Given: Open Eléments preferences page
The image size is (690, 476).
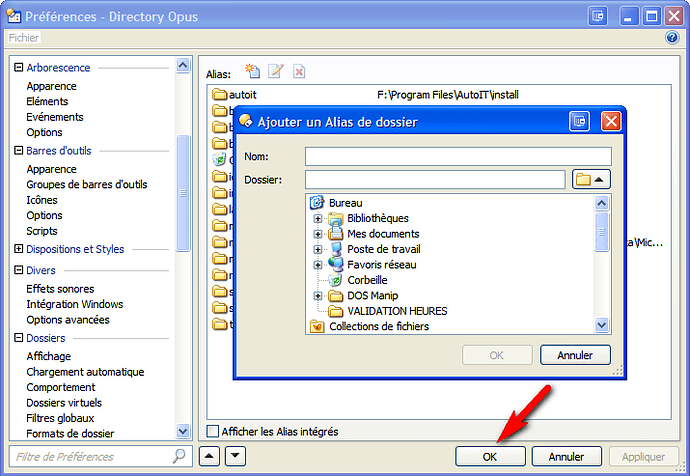Looking at the screenshot, I should point(47,101).
